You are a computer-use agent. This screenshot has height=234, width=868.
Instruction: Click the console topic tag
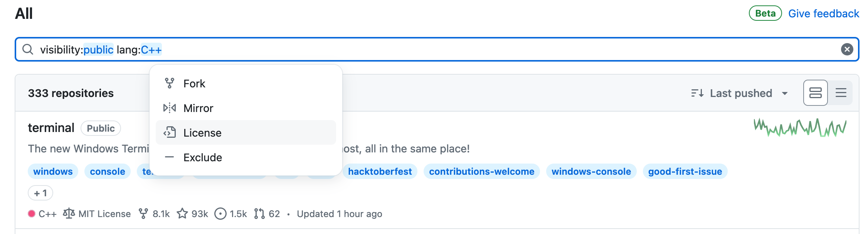click(x=108, y=172)
